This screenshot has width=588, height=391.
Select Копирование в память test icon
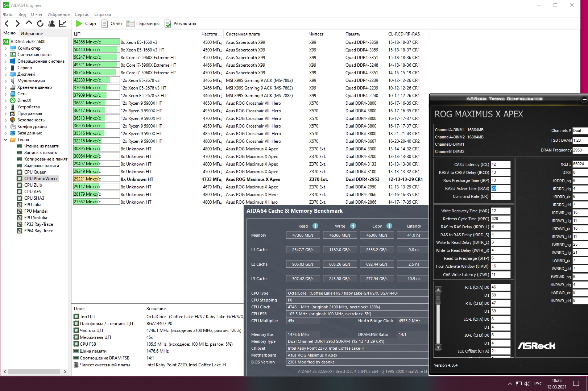point(20,159)
